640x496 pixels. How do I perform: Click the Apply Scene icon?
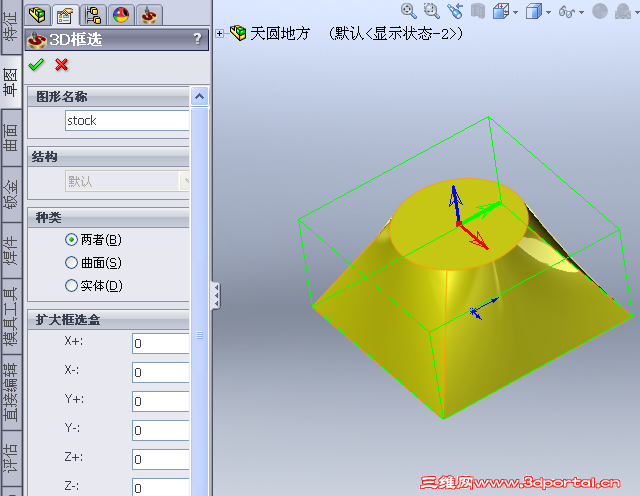[x=623, y=11]
